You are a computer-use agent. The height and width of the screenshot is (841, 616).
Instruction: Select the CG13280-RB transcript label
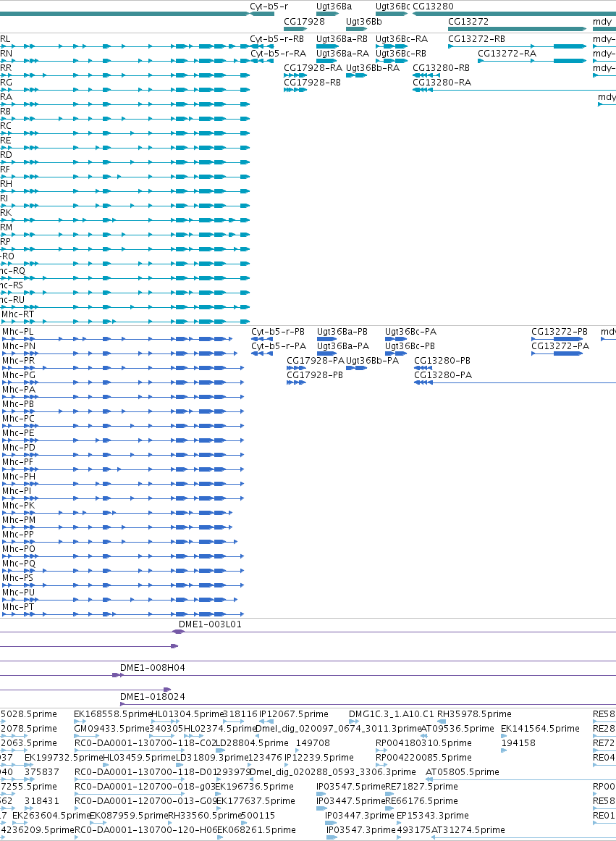point(442,68)
